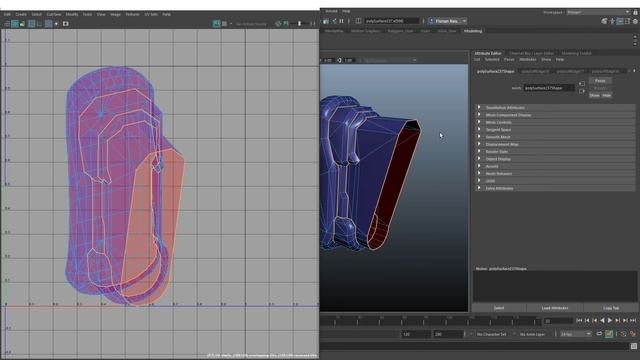Open the No Character Set dropdown
The image size is (640, 360).
[x=491, y=334]
